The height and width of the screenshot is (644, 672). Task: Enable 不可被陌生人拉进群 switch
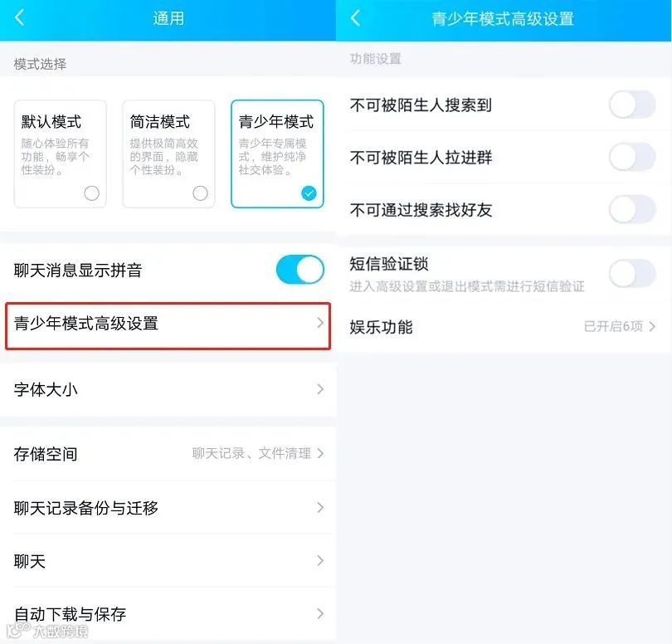(x=632, y=158)
